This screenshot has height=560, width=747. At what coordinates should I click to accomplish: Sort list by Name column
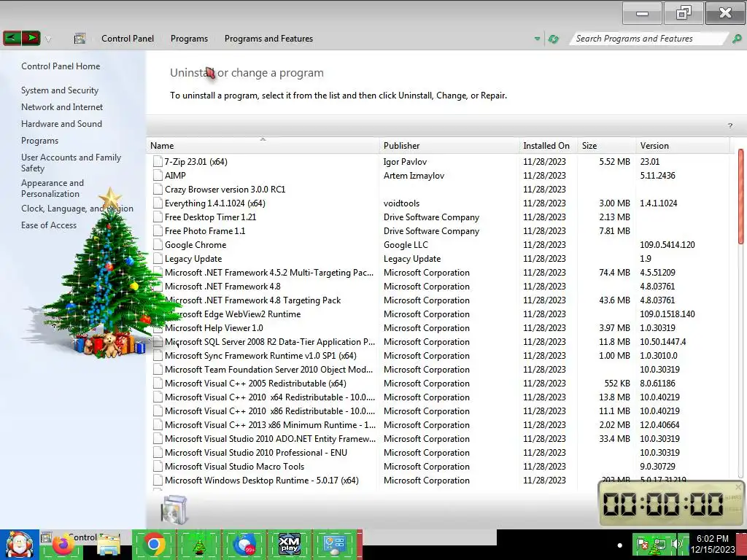click(263, 146)
